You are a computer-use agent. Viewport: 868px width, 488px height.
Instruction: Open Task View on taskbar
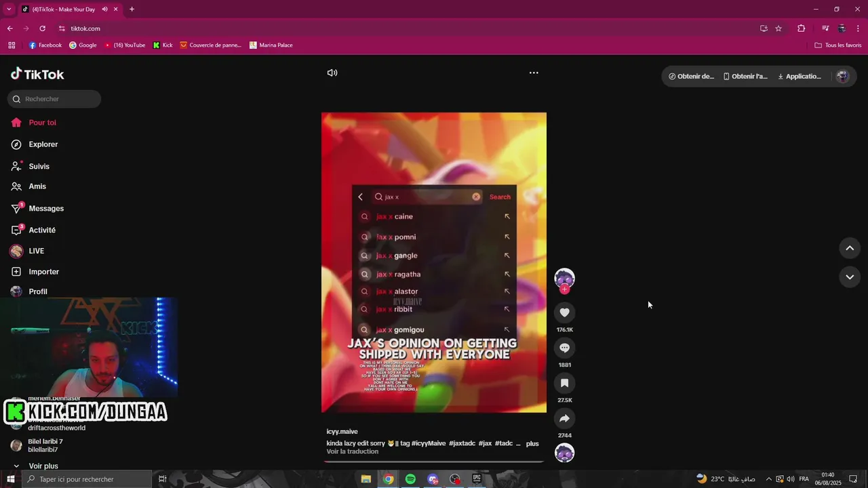click(163, 479)
